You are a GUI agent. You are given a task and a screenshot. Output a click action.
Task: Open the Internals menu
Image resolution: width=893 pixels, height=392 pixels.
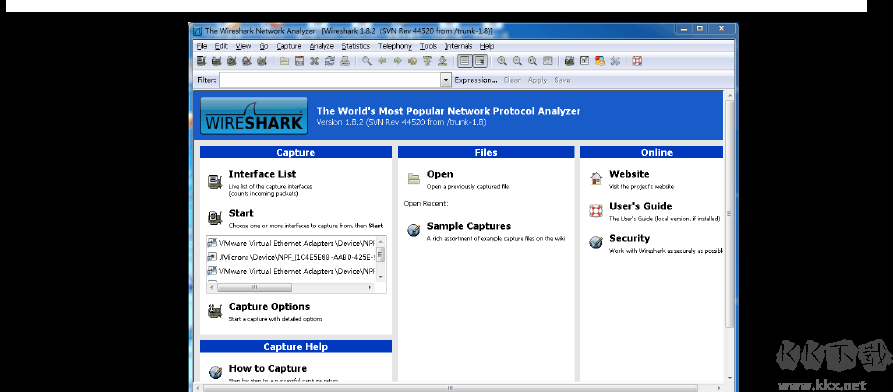coord(458,46)
